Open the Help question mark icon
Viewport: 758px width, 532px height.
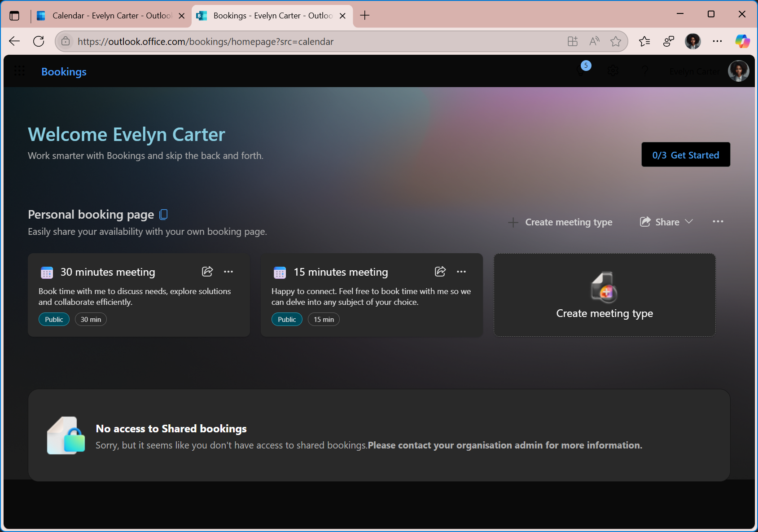(645, 70)
